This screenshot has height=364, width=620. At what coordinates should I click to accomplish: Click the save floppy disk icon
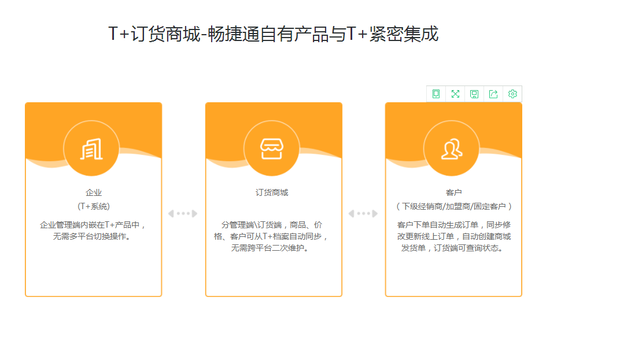[x=474, y=94]
